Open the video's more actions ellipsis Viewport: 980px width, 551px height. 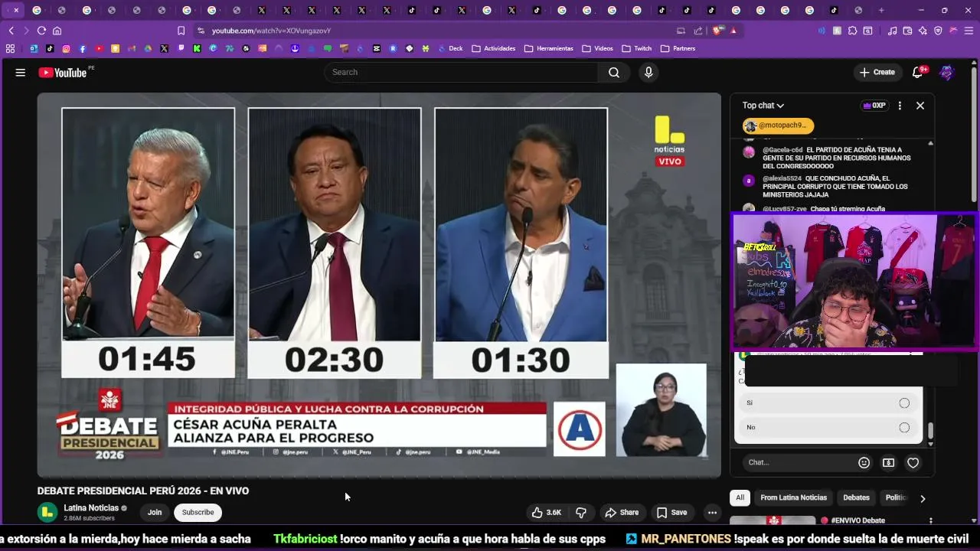point(712,512)
